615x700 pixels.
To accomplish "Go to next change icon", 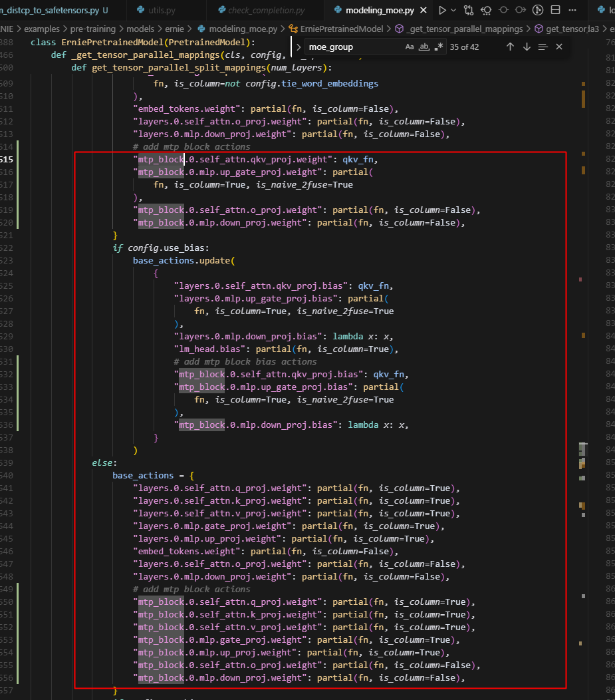I will 521,11.
